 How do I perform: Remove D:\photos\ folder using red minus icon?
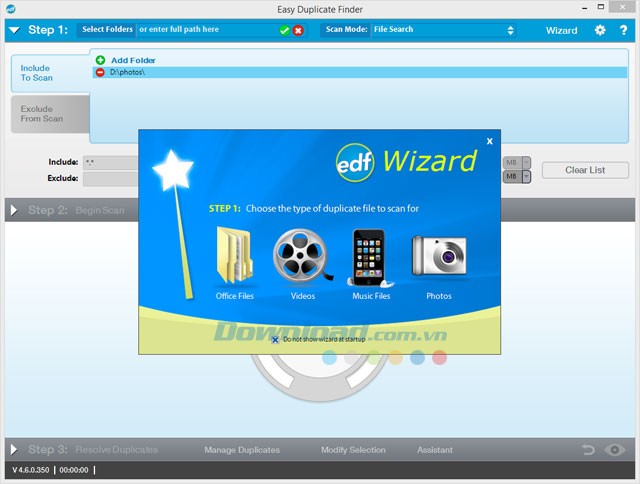point(100,73)
